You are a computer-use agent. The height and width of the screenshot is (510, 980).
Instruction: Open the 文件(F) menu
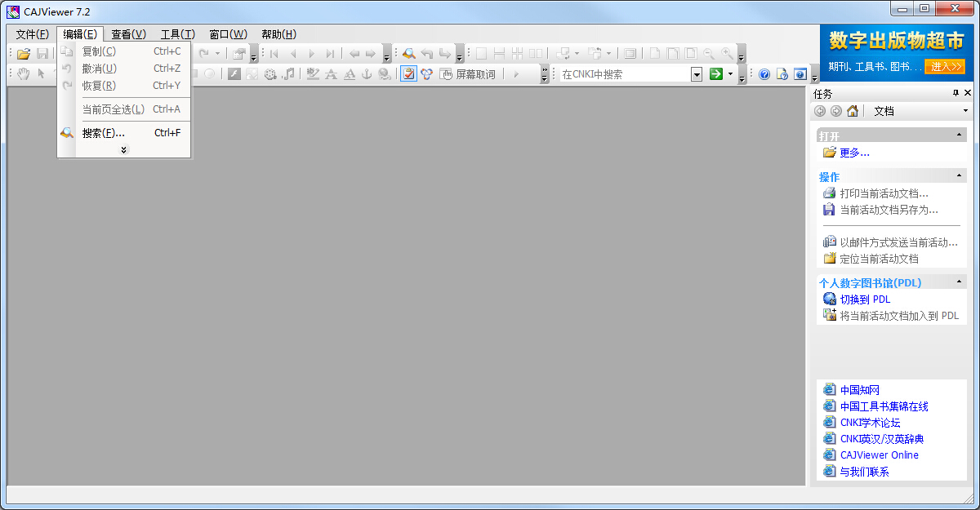tap(33, 34)
